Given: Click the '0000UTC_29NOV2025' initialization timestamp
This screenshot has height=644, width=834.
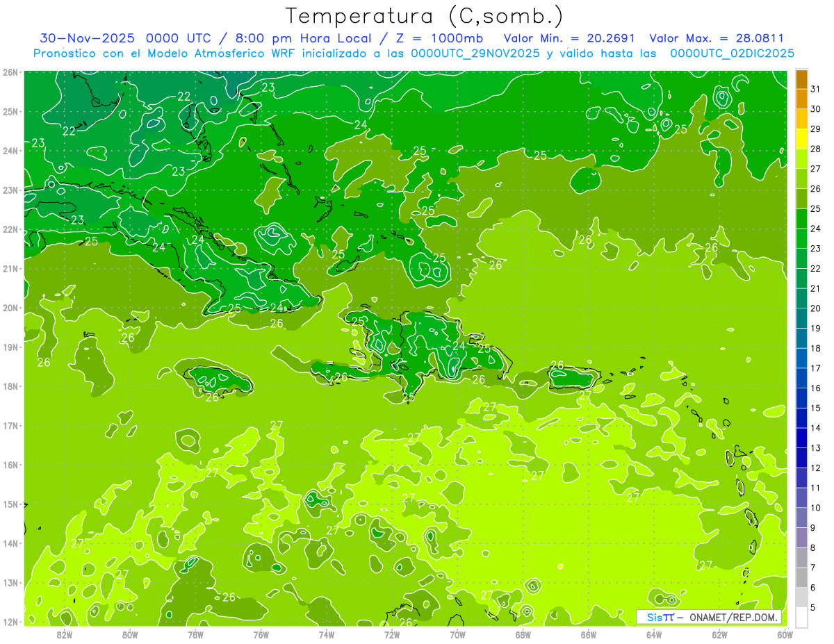Looking at the screenshot, I should (x=475, y=53).
